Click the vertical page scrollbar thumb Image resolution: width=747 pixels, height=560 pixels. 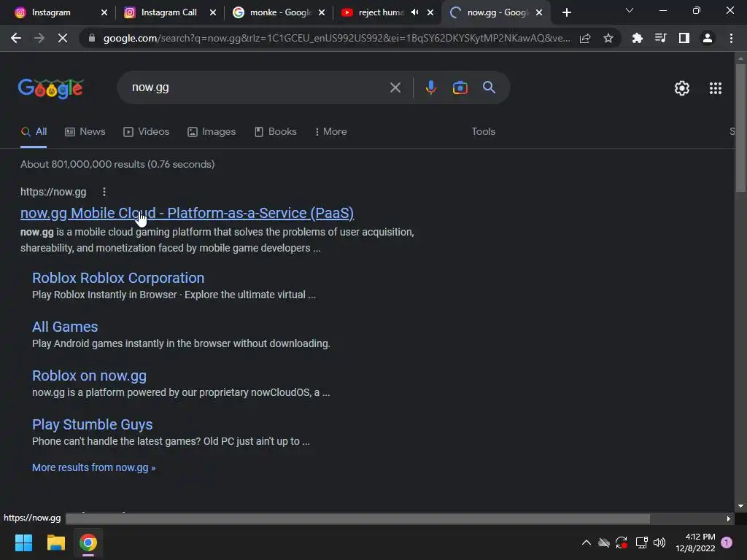(740, 128)
